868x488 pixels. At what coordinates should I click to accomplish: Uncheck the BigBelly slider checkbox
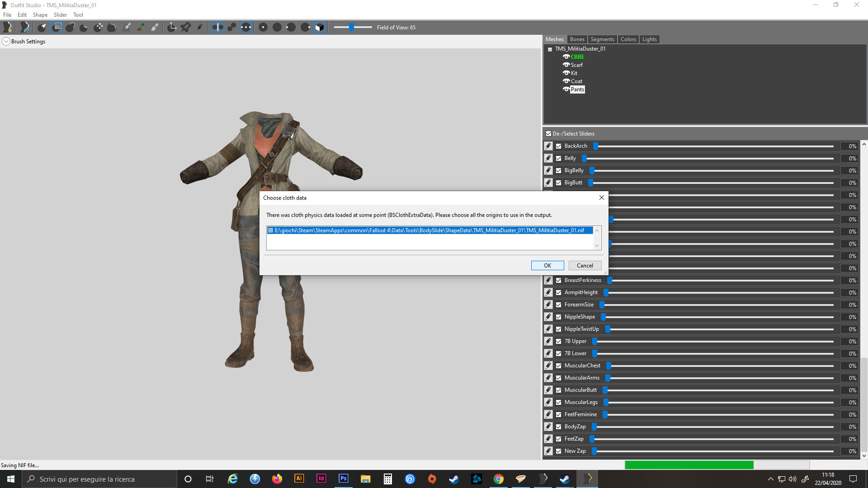click(559, 170)
